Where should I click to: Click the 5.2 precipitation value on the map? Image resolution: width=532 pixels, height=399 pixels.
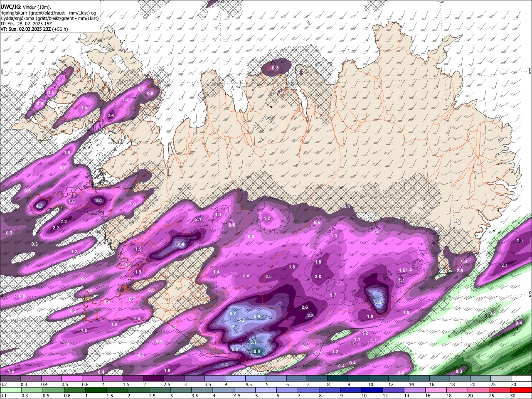[x=241, y=320]
